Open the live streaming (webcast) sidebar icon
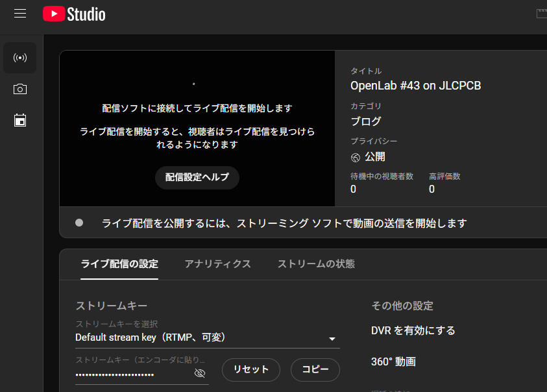547x392 pixels. click(x=19, y=58)
